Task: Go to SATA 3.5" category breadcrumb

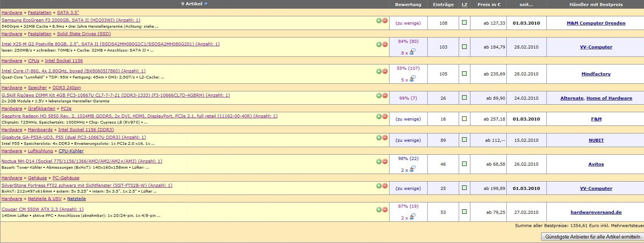Action: point(68,13)
